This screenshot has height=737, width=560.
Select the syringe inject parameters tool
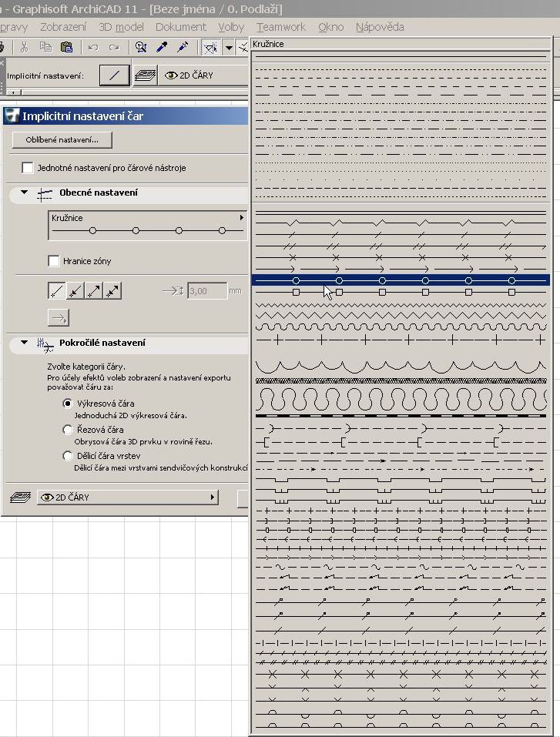pyautogui.click(x=183, y=47)
